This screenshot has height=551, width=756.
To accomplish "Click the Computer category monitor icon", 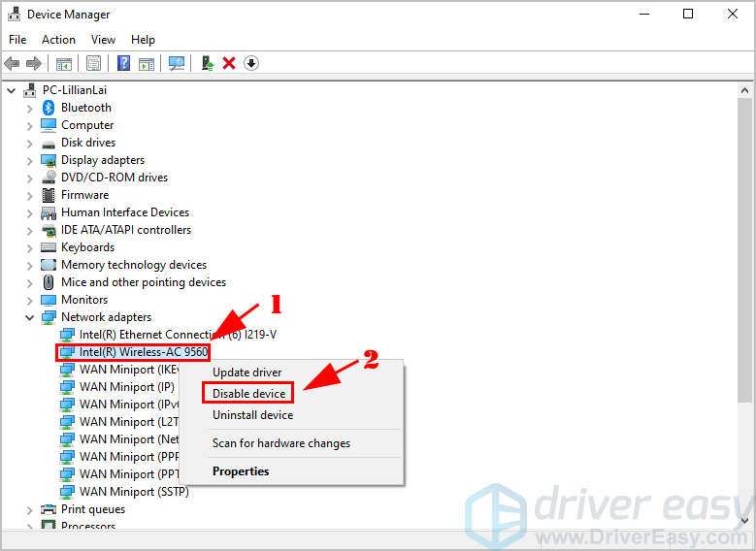I will click(49, 125).
